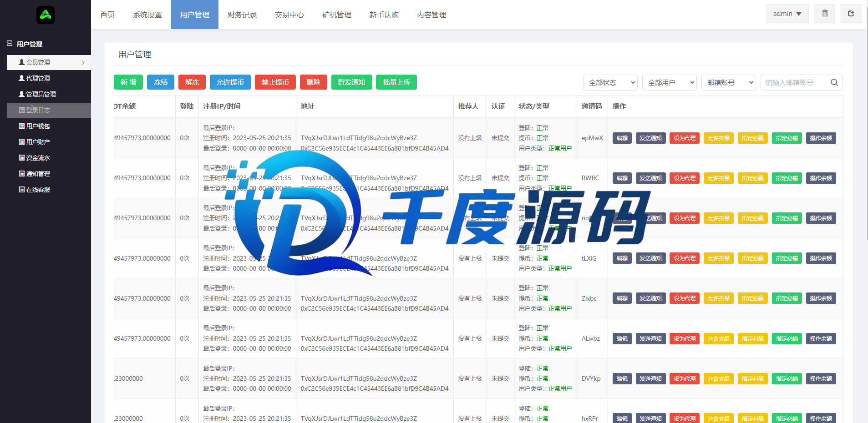Open 资金流水 in the sidebar
This screenshot has width=868, height=423.
(x=49, y=158)
